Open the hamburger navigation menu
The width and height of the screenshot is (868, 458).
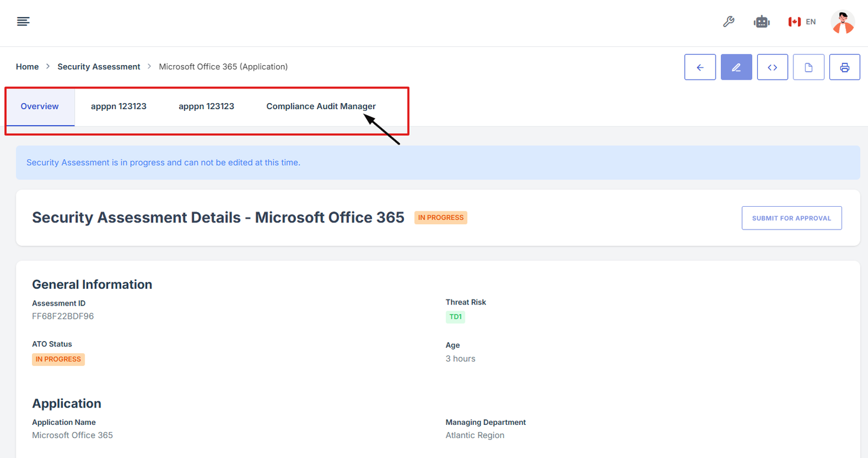(x=24, y=22)
